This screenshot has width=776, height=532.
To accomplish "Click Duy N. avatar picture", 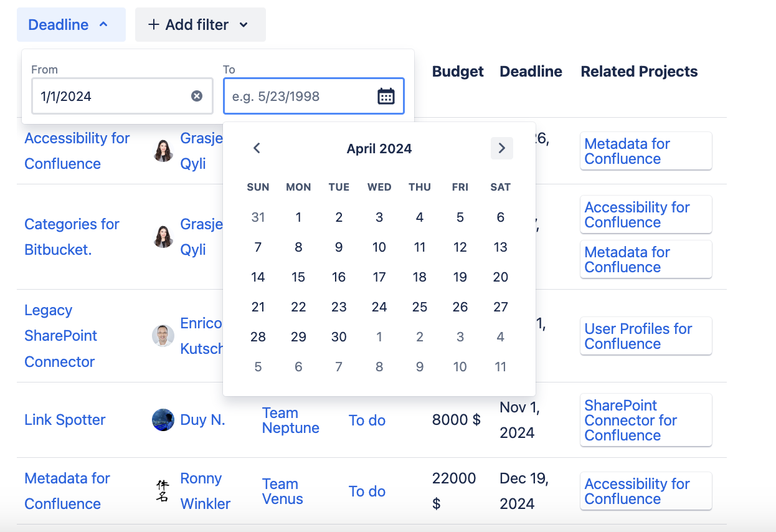I will coord(163,420).
